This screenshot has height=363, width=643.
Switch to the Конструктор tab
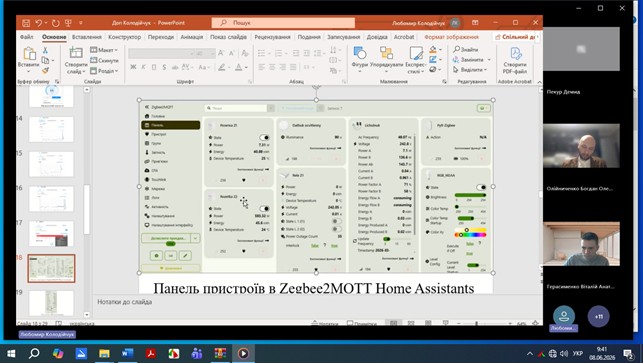pyautogui.click(x=125, y=37)
